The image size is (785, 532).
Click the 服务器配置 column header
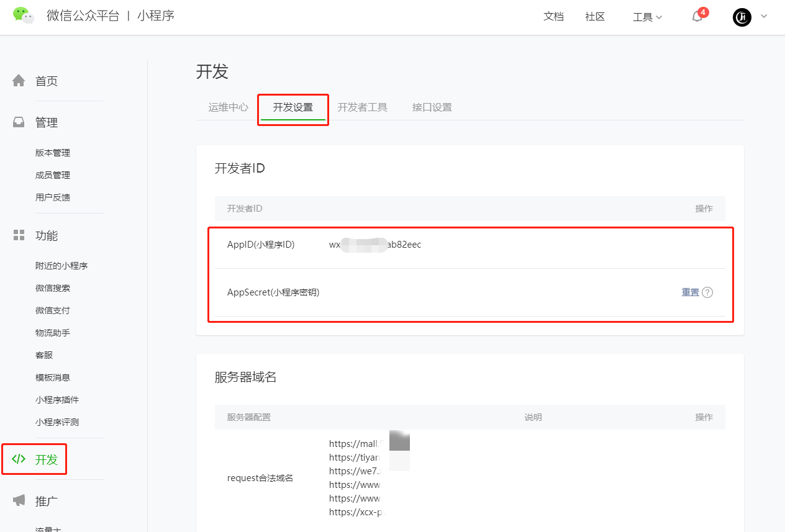(x=249, y=417)
